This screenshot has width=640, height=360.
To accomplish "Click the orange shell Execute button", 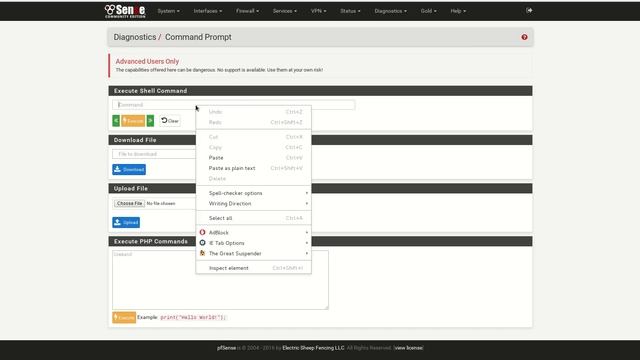I will tap(133, 121).
